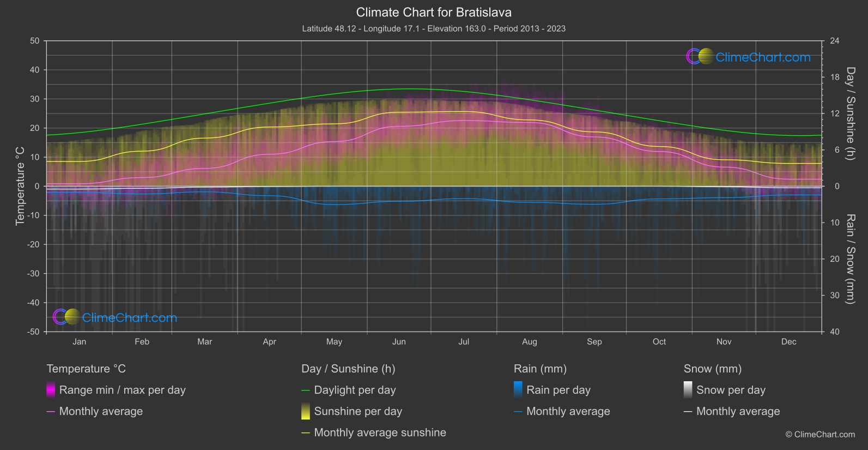Viewport: 868px width, 450px height.
Task: Click the 'Jun' month axis label
Action: pyautogui.click(x=399, y=341)
